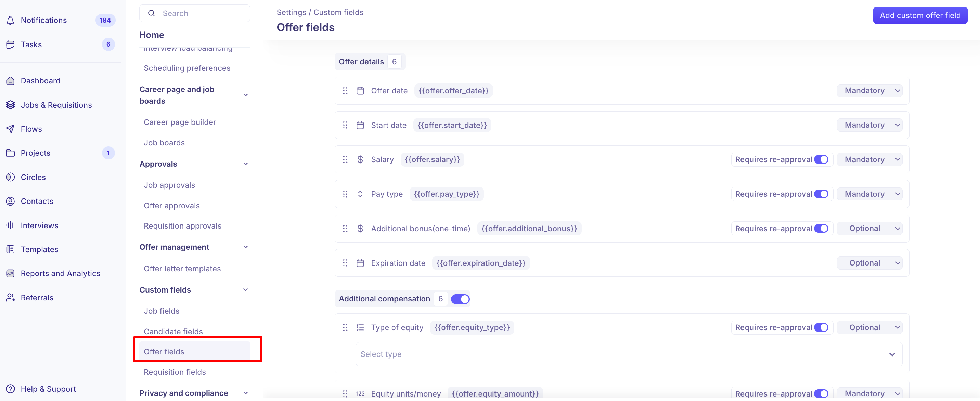Click Add custom offer field button
The width and height of the screenshot is (980, 401).
[x=920, y=15]
